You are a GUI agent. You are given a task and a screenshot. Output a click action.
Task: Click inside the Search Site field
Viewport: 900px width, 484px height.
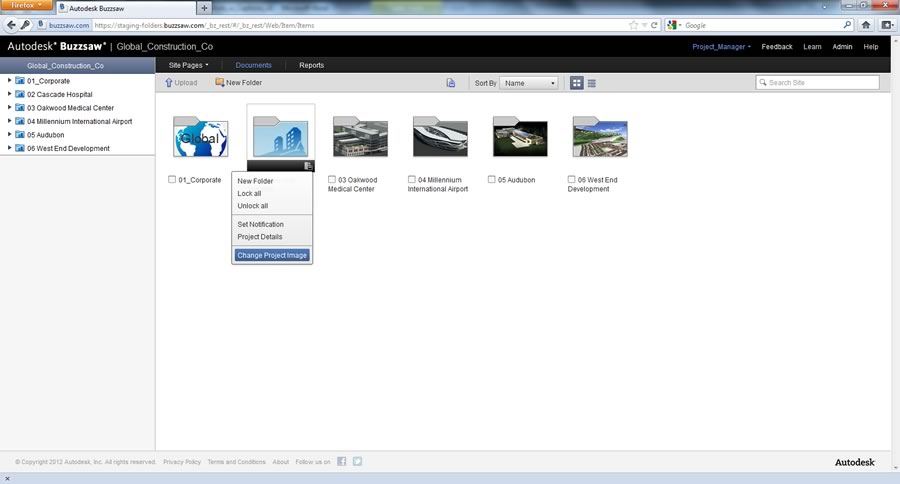pyautogui.click(x=817, y=83)
